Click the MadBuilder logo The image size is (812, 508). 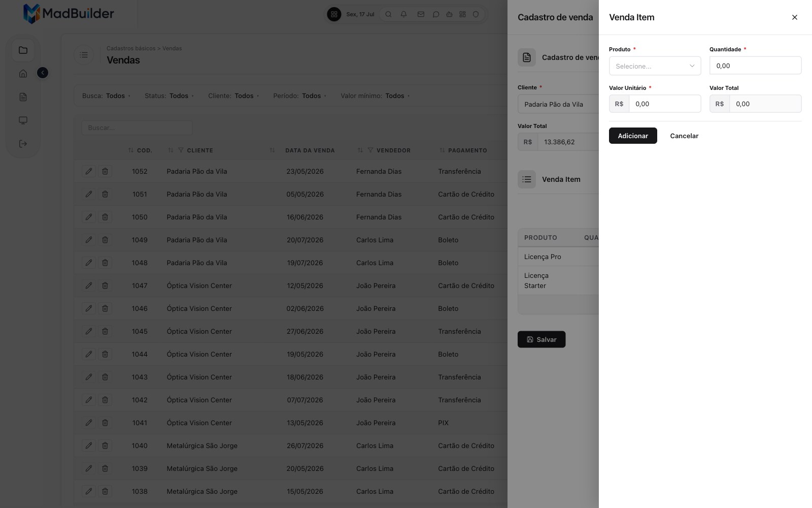coord(69,14)
